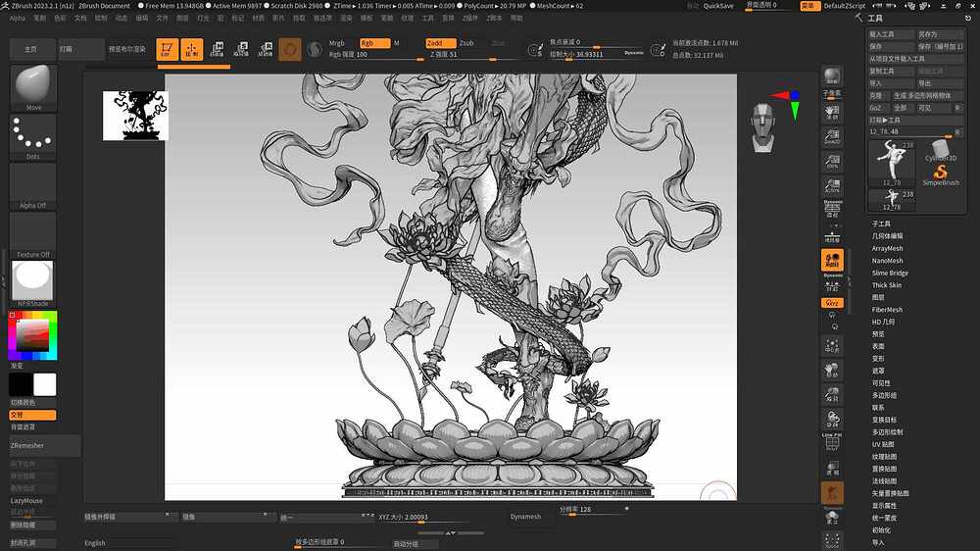Select the Cylinder3D tool icon
Image resolution: width=980 pixels, height=551 pixels.
[x=941, y=150]
